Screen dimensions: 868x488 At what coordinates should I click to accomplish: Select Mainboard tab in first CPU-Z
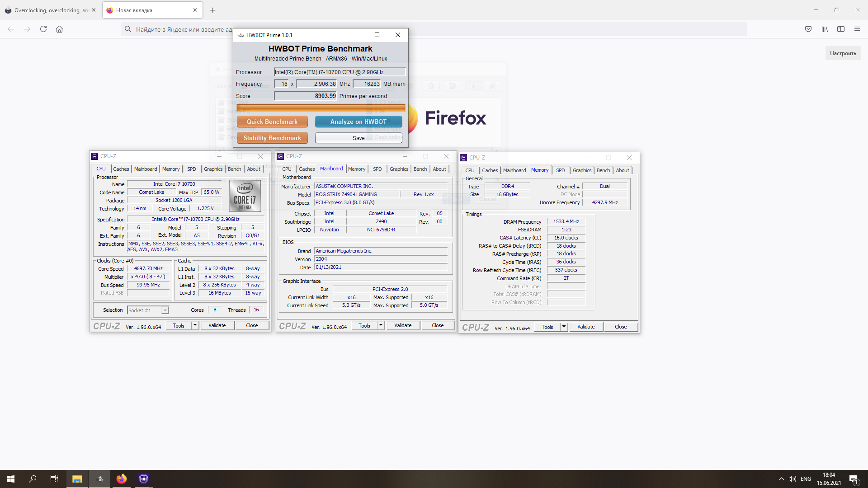coord(146,169)
